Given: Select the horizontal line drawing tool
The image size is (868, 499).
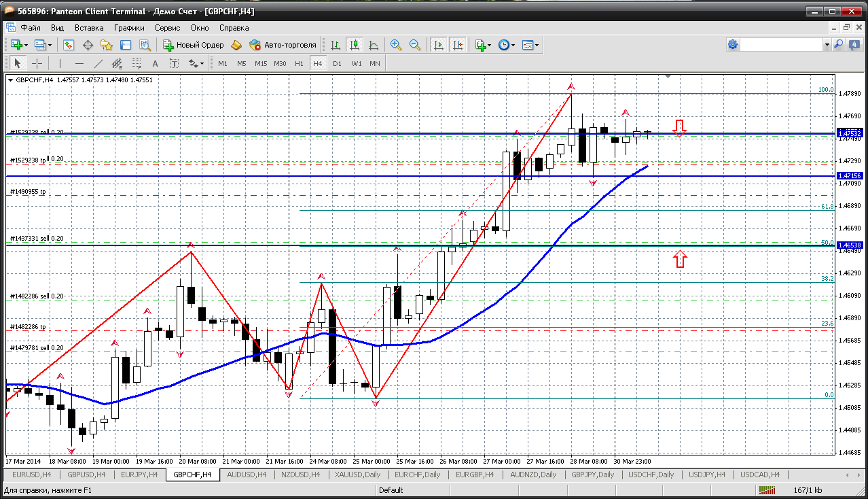Looking at the screenshot, I should (79, 63).
